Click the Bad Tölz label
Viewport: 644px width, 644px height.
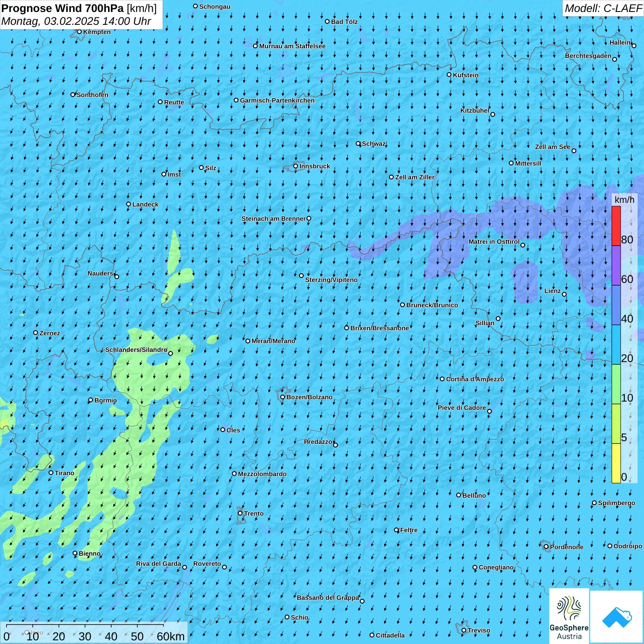tap(345, 22)
